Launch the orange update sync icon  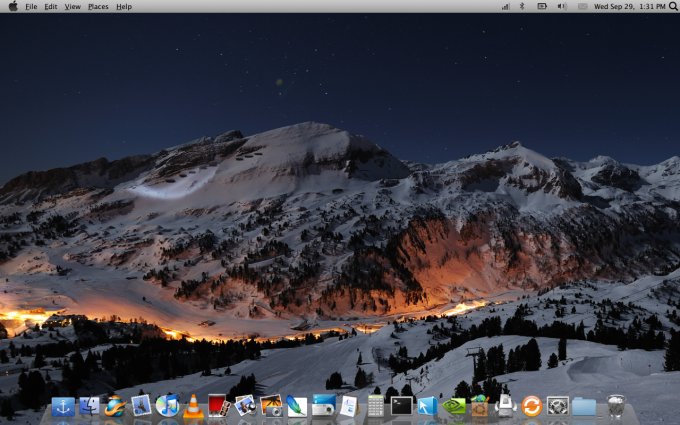tap(532, 407)
